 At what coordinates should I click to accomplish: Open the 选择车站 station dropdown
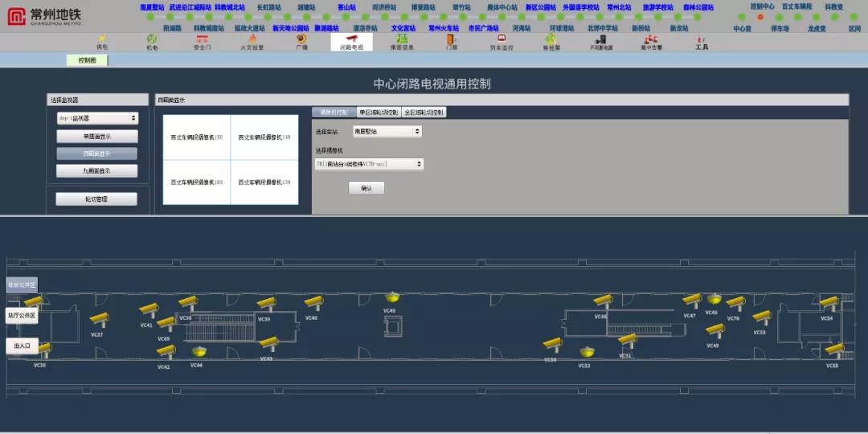point(387,132)
